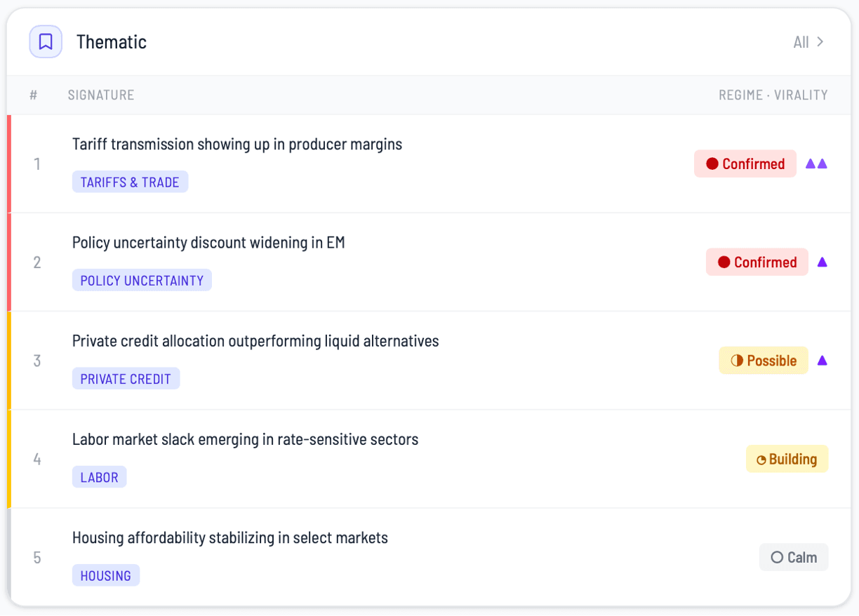The image size is (859, 616).
Task: Select the Confirmed badge on Tariff transmission row
Action: click(x=745, y=163)
